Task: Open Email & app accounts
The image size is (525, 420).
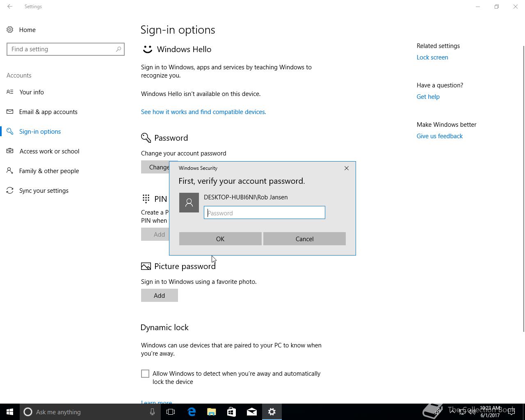Action: tap(48, 112)
